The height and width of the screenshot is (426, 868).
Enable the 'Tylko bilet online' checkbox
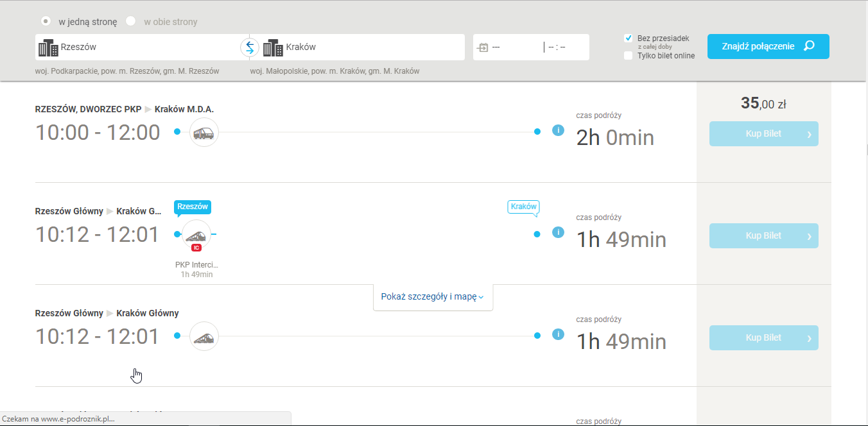pos(629,56)
